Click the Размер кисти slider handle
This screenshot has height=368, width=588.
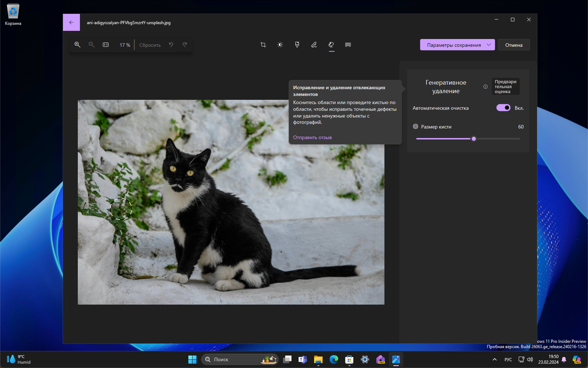[474, 138]
